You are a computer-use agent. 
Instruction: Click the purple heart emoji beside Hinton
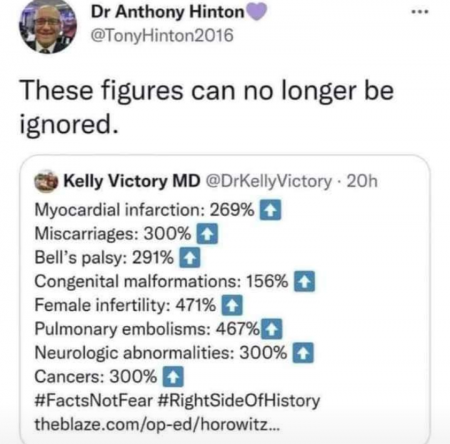(256, 13)
